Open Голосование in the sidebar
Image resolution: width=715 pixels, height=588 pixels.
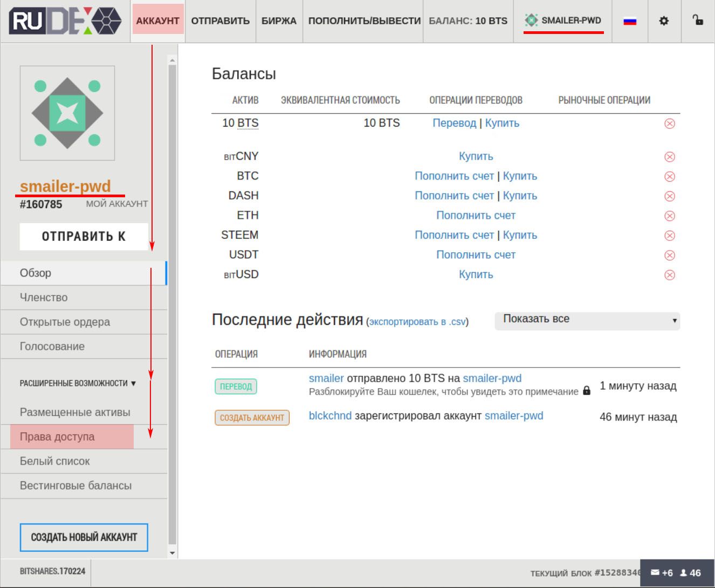pos(84,347)
